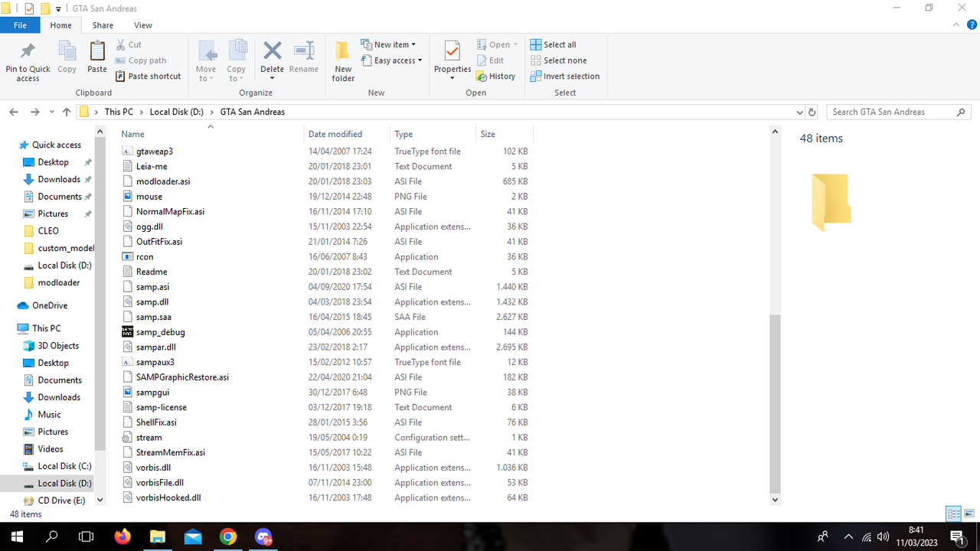This screenshot has height=551, width=980.
Task: Switch to the Share ribbon tab
Action: 103,25
